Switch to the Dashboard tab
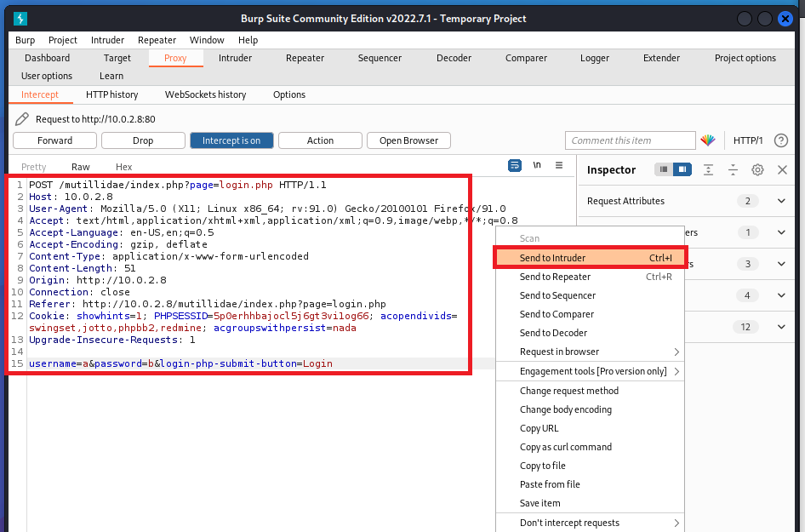The height and width of the screenshot is (532, 805). (x=48, y=58)
